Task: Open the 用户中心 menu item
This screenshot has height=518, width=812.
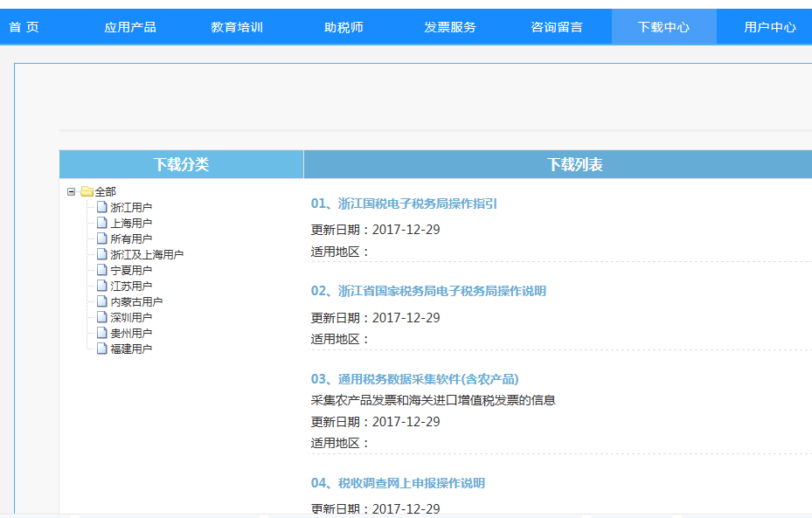Action: [769, 27]
